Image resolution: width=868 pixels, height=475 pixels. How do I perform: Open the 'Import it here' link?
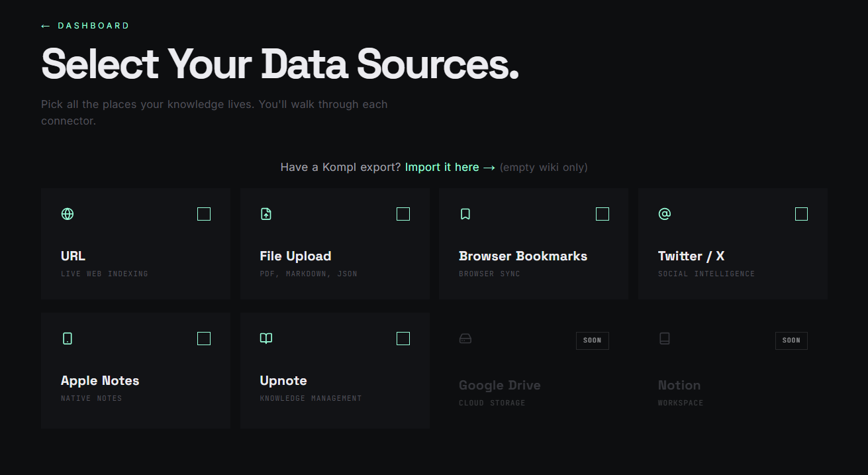click(450, 167)
